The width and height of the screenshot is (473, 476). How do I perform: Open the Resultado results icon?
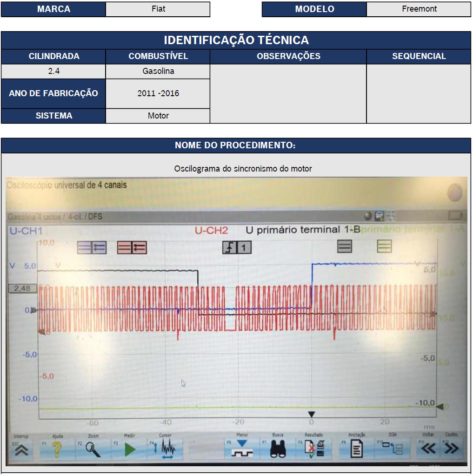pos(314,449)
